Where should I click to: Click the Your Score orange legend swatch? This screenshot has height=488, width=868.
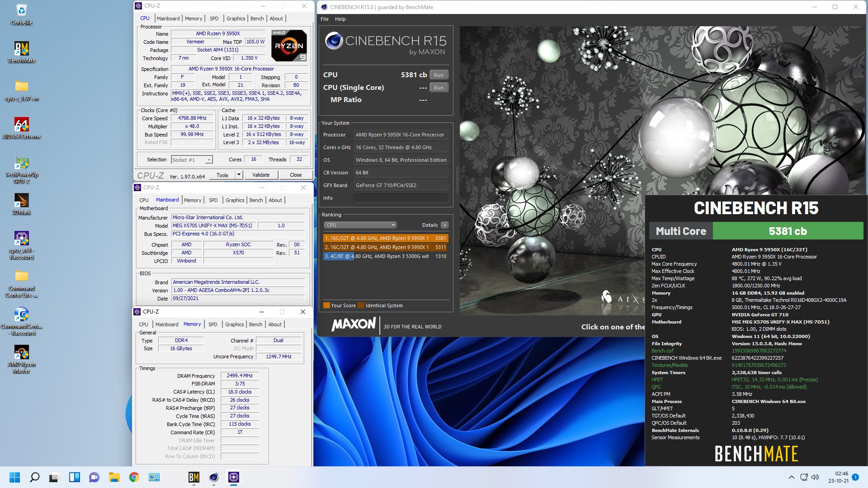pos(326,305)
